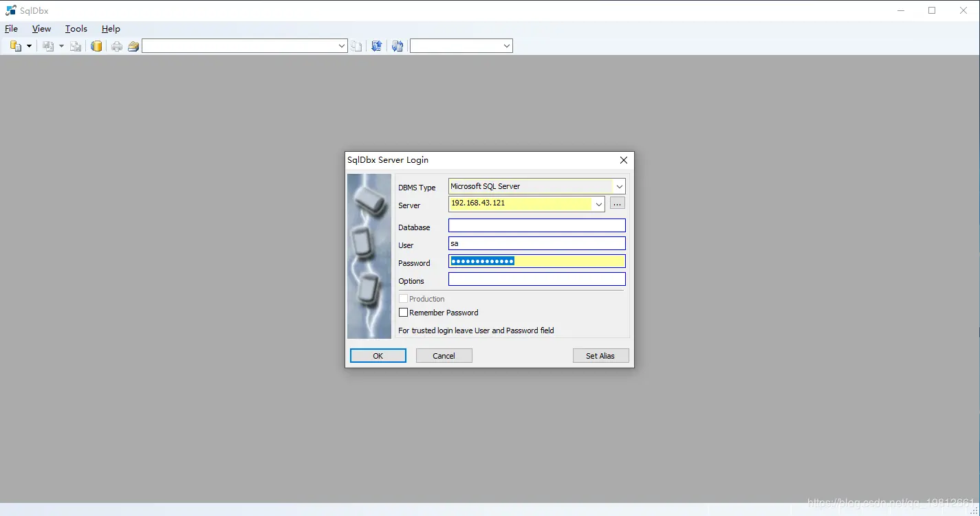Expand the Server address dropdown arrow
Screen dimensions: 980x516
click(598, 204)
